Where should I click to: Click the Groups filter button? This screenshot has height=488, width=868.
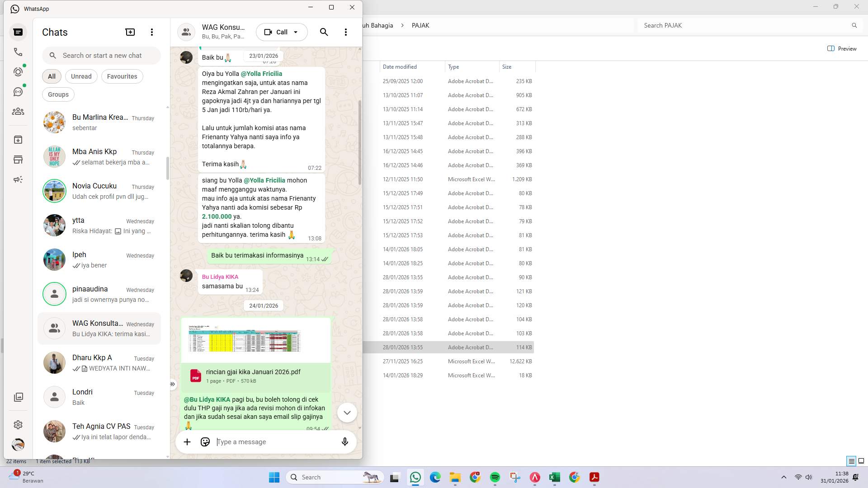tap(58, 94)
